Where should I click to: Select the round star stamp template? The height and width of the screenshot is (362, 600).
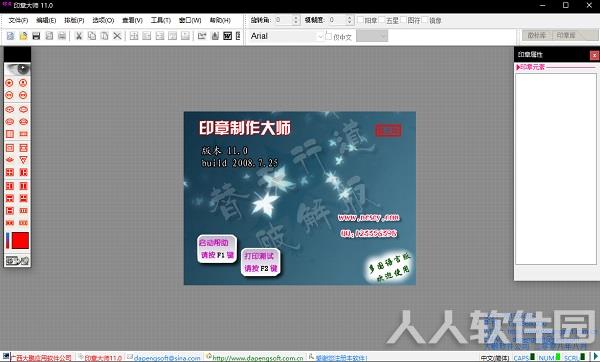(10, 83)
